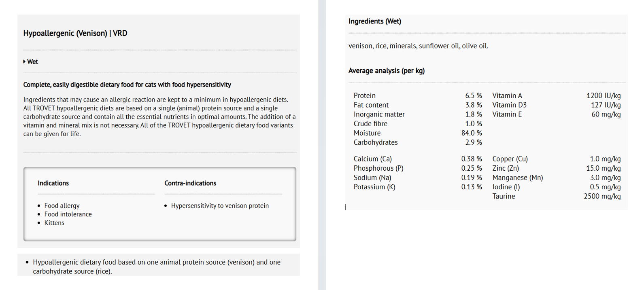Expand the Wet section triangle arrow

tap(25, 62)
